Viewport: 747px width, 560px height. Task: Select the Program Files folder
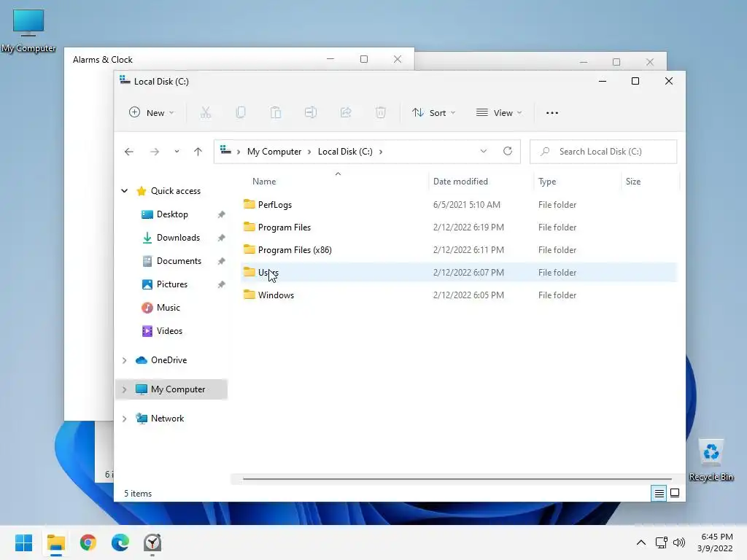(x=458, y=227)
